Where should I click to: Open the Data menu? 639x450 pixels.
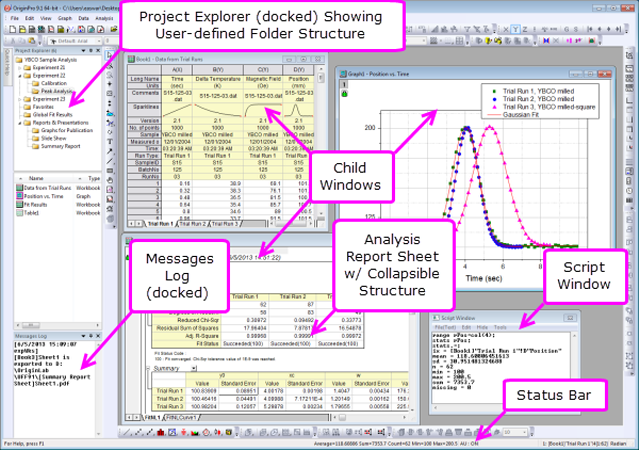click(x=84, y=18)
